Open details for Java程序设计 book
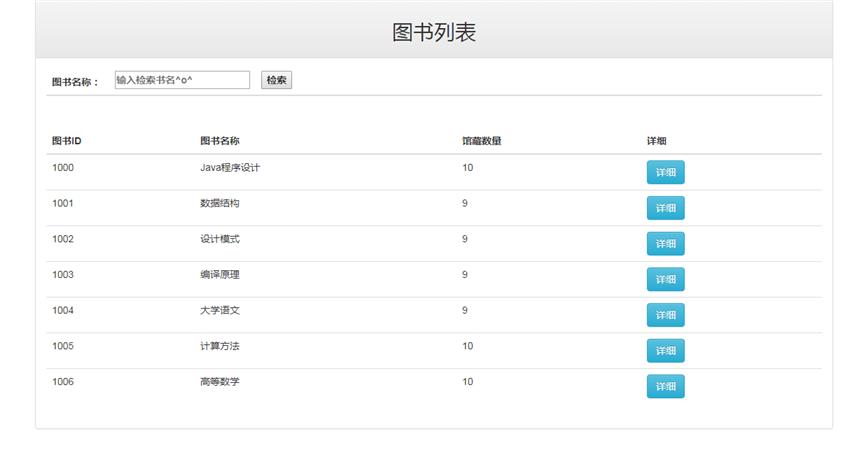The height and width of the screenshot is (452, 861). point(666,172)
